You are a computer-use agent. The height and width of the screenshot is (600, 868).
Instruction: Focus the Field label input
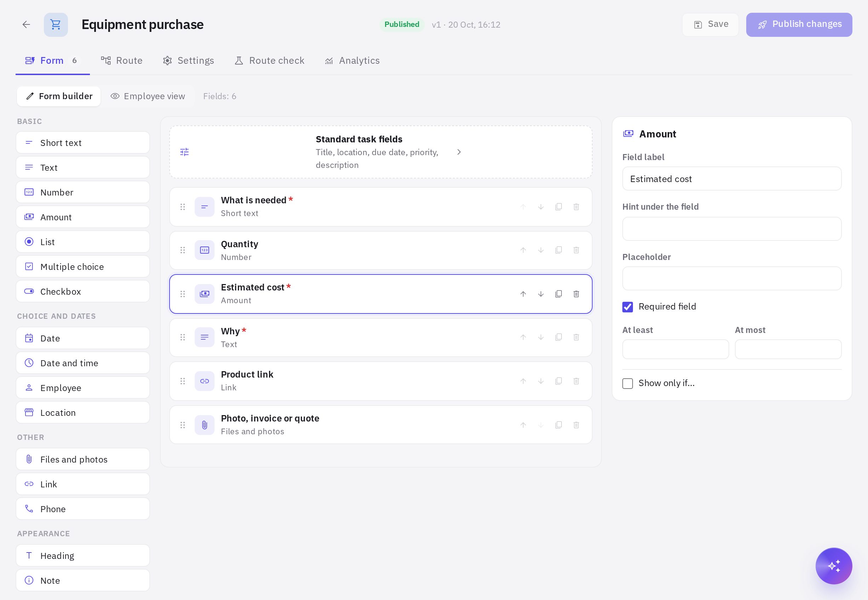(732, 179)
